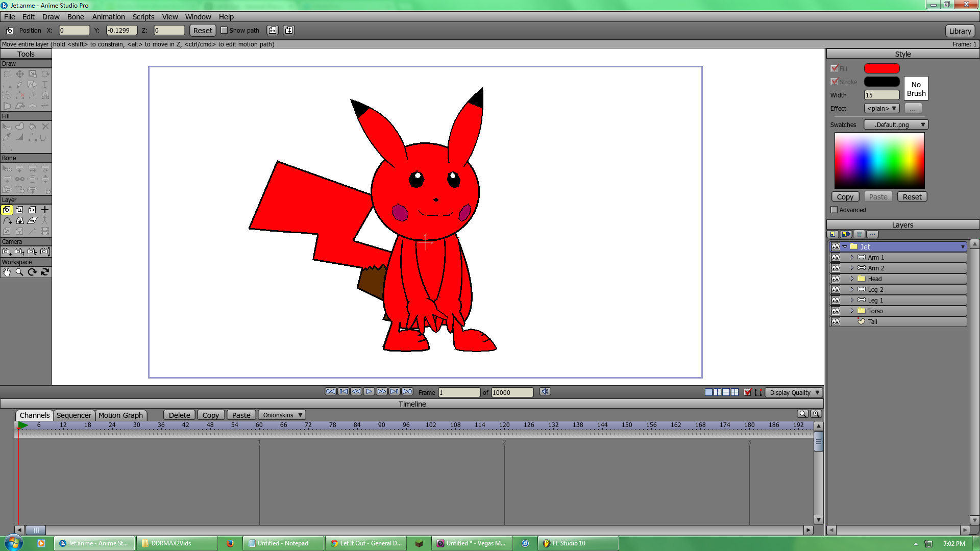Hide the Head layer

tap(836, 279)
